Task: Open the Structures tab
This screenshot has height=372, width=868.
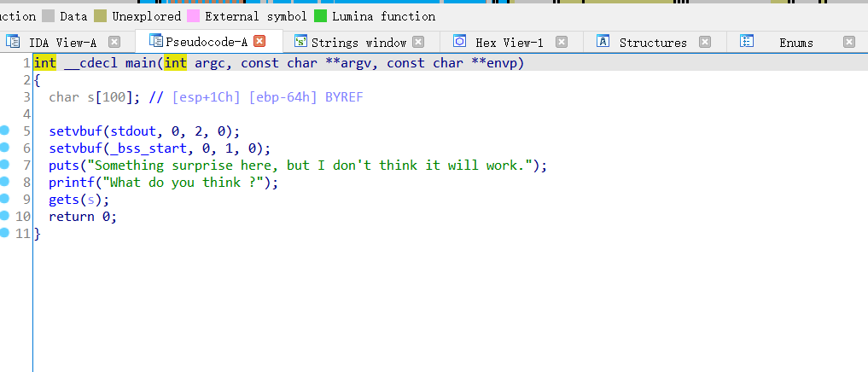Action: (x=653, y=43)
